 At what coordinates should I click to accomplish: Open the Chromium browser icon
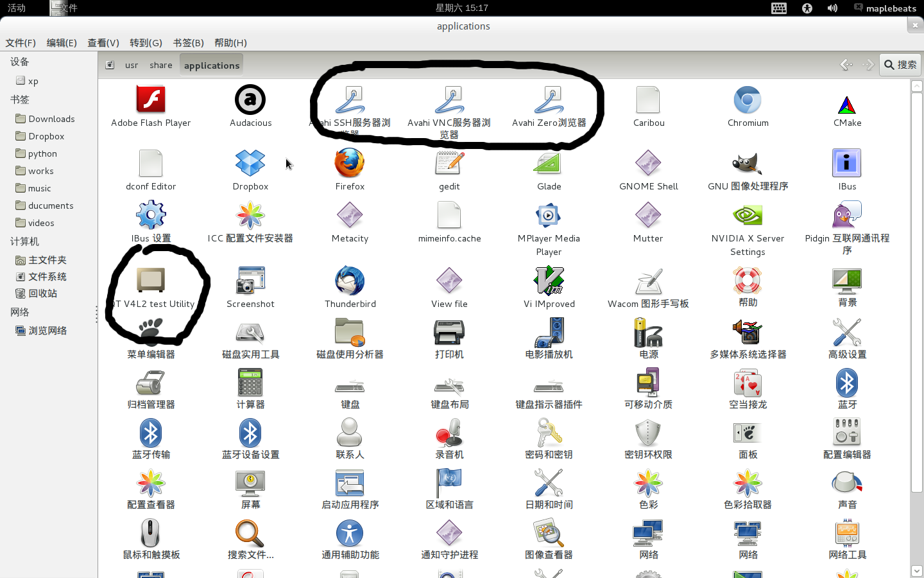click(x=748, y=100)
